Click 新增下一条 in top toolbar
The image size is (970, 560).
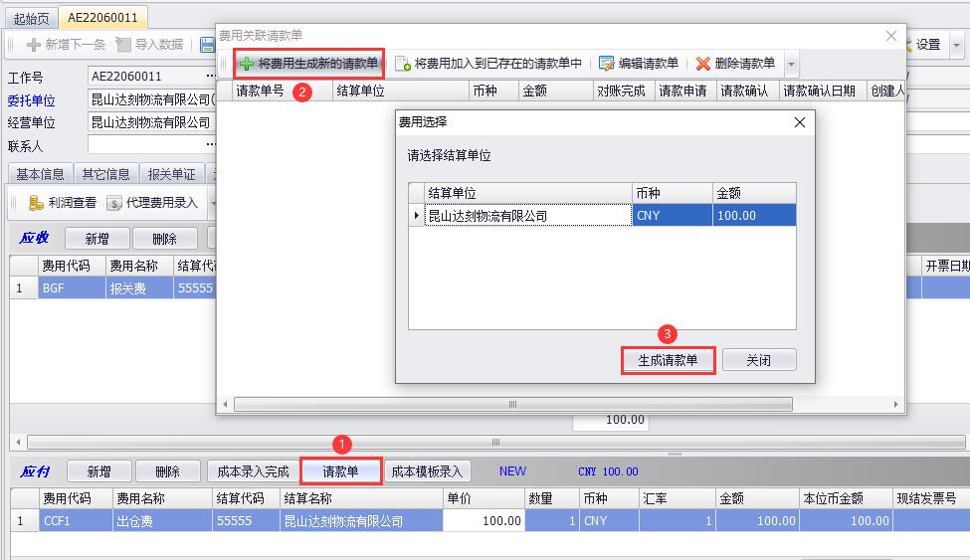(66, 45)
